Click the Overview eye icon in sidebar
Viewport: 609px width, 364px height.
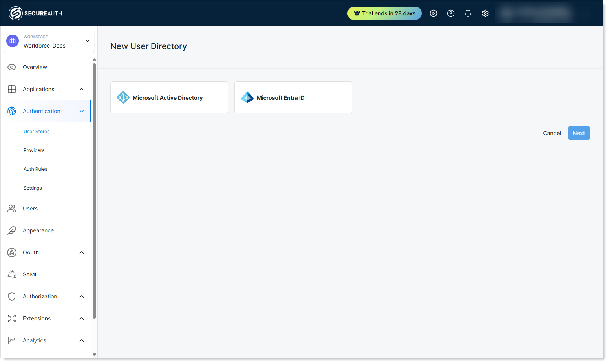(x=12, y=67)
